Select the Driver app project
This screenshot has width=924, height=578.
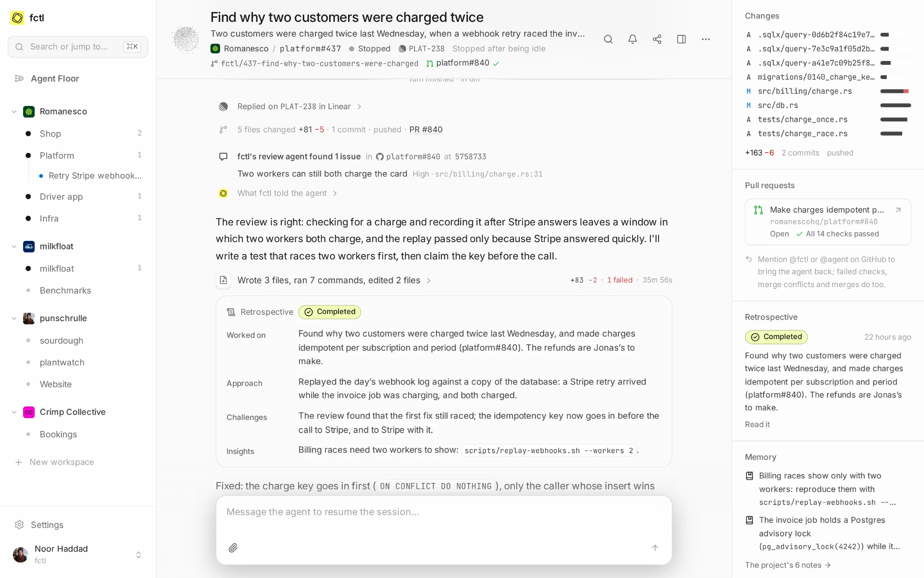point(78,196)
